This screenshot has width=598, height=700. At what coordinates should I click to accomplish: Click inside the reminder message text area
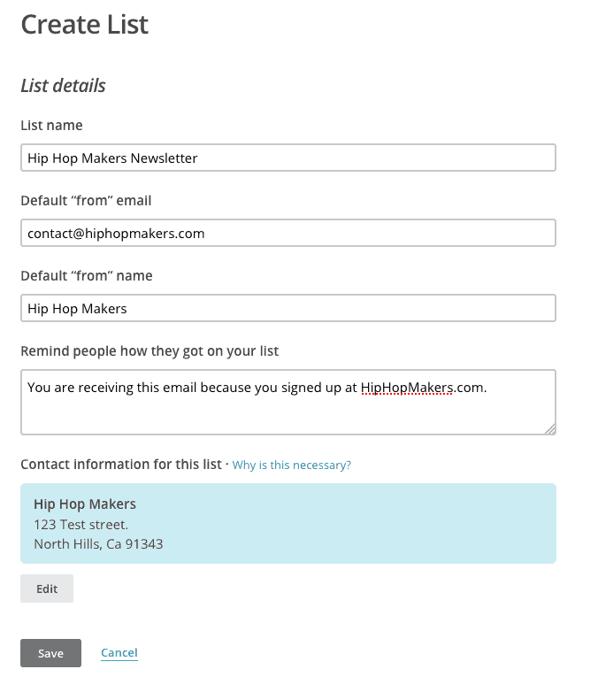coord(287,411)
